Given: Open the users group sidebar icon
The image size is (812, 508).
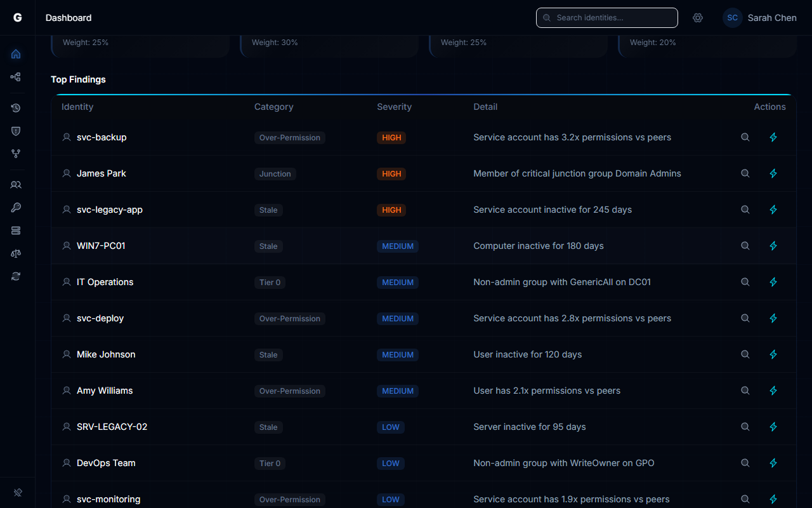Looking at the screenshot, I should point(16,185).
